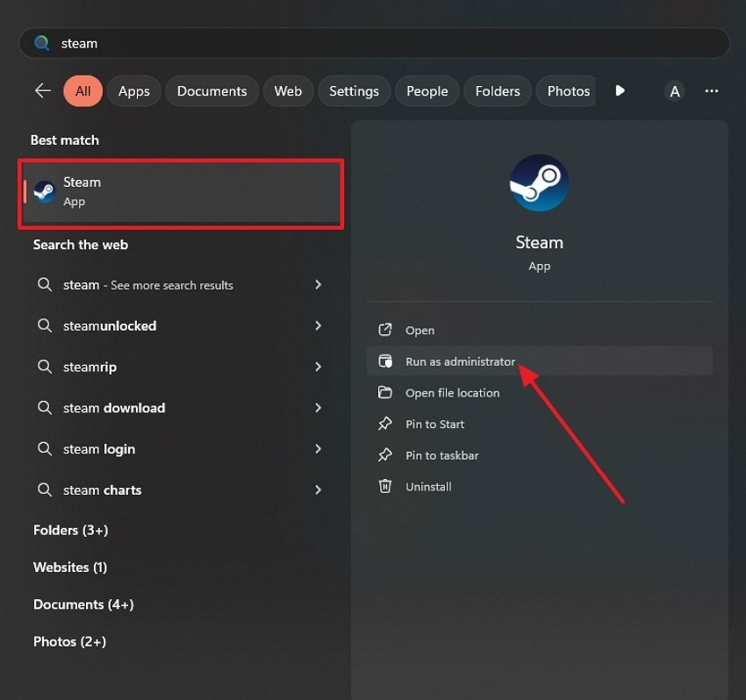Expand the Folders (3+) results group
Screen dimensions: 746x700
70,530
